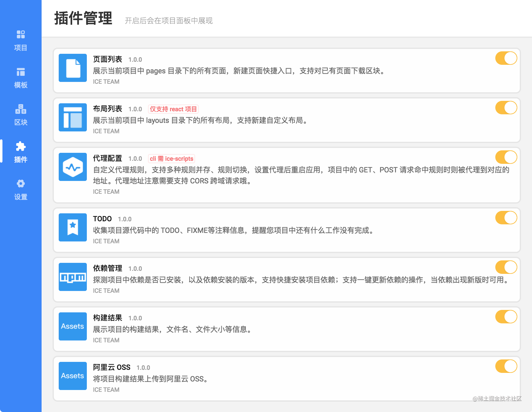Click the 依赖管理 plugin title
The image size is (532, 412).
pyautogui.click(x=108, y=268)
